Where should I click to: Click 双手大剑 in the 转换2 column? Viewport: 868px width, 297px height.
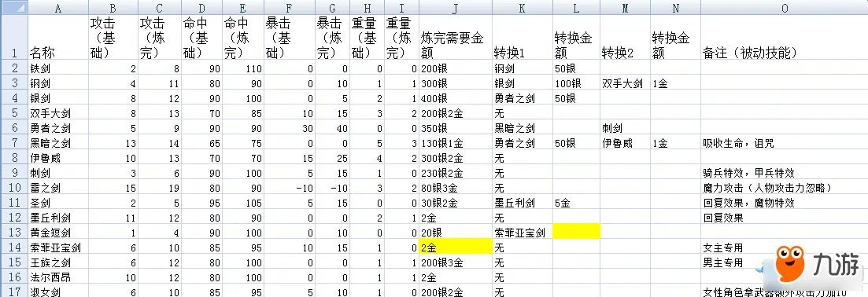point(625,84)
